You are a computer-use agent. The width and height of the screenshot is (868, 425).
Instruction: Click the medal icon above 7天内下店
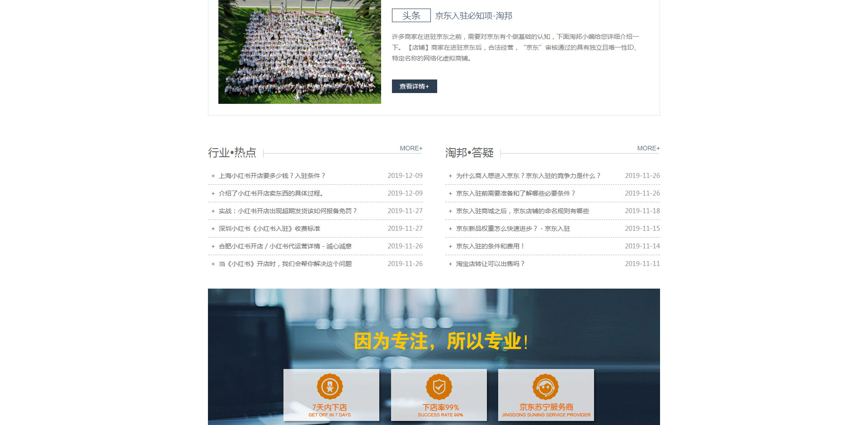click(330, 387)
